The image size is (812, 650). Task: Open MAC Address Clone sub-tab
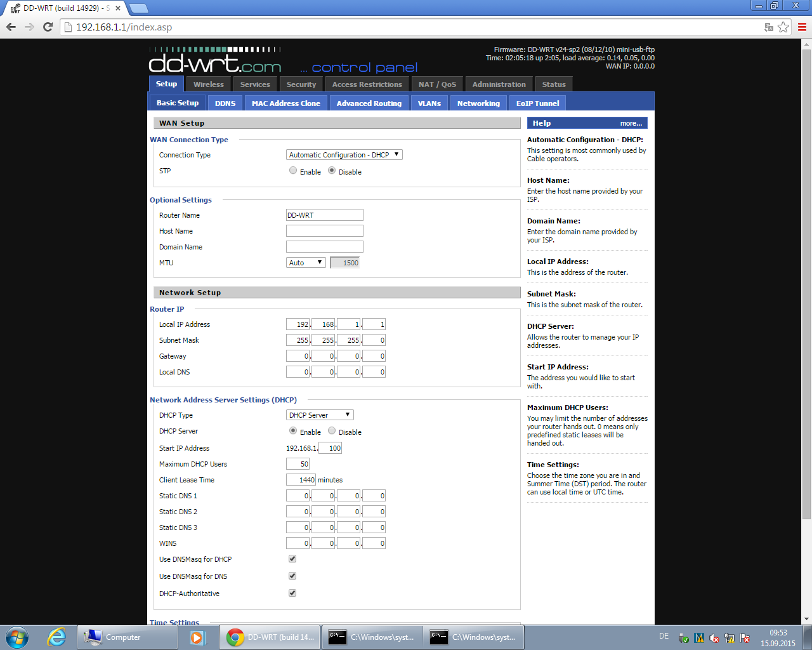(x=286, y=103)
